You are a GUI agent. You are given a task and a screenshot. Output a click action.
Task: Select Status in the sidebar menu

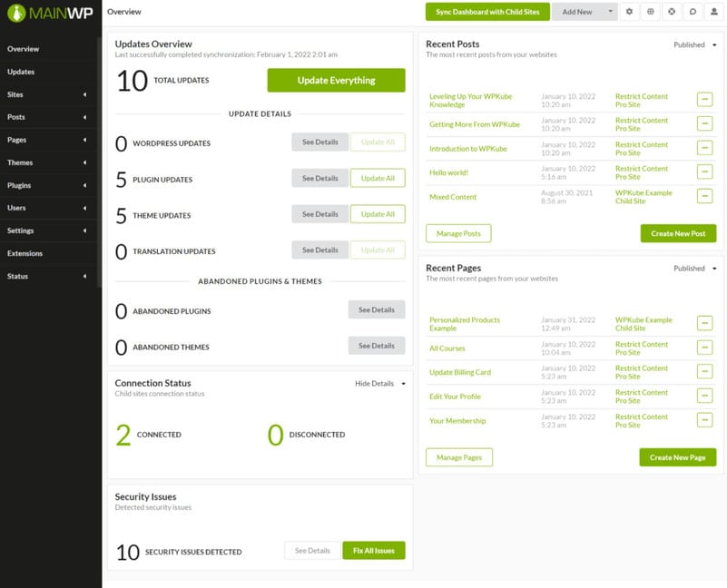coord(17,277)
